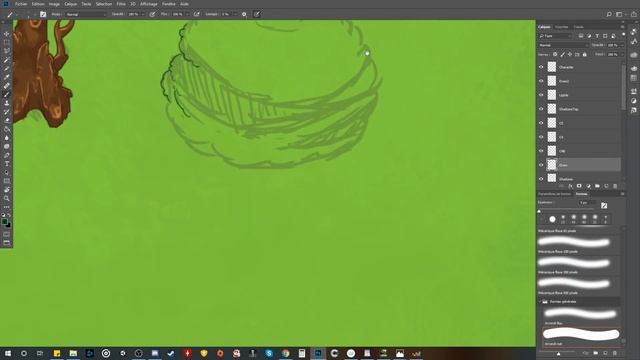Select the Gradient tool
Viewport: 640px width, 360px height.
[x=7, y=129]
